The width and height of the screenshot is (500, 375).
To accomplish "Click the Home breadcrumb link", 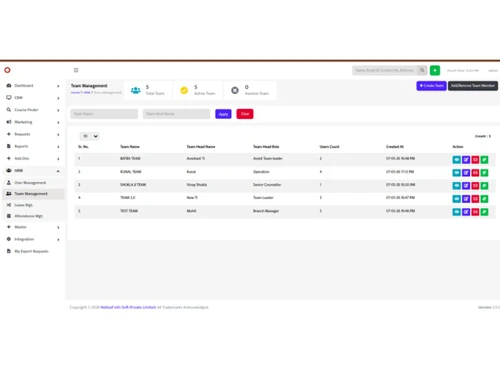I will point(75,92).
